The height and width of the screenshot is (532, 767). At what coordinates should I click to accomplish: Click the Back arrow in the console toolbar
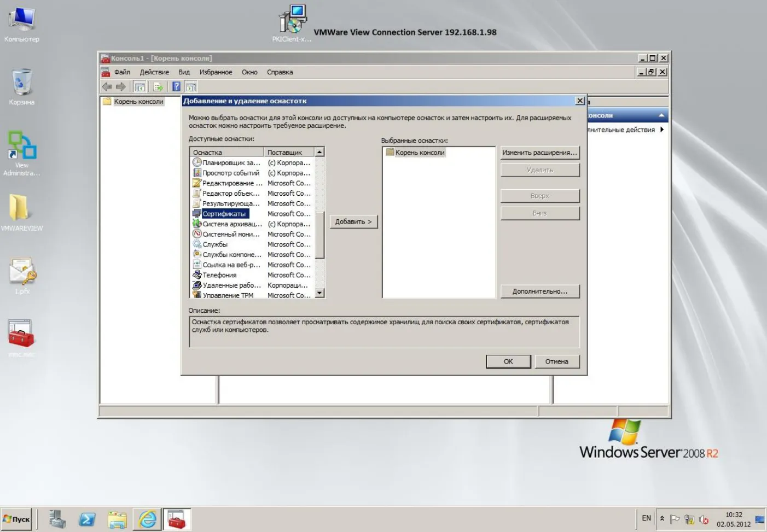coord(107,87)
